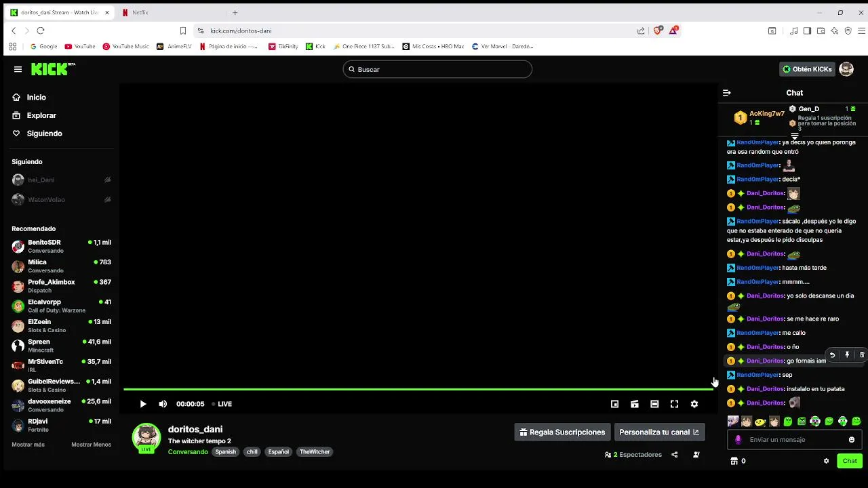Click the purple microphone icon in chat input
Viewport: 868px width, 488px height.
738,440
